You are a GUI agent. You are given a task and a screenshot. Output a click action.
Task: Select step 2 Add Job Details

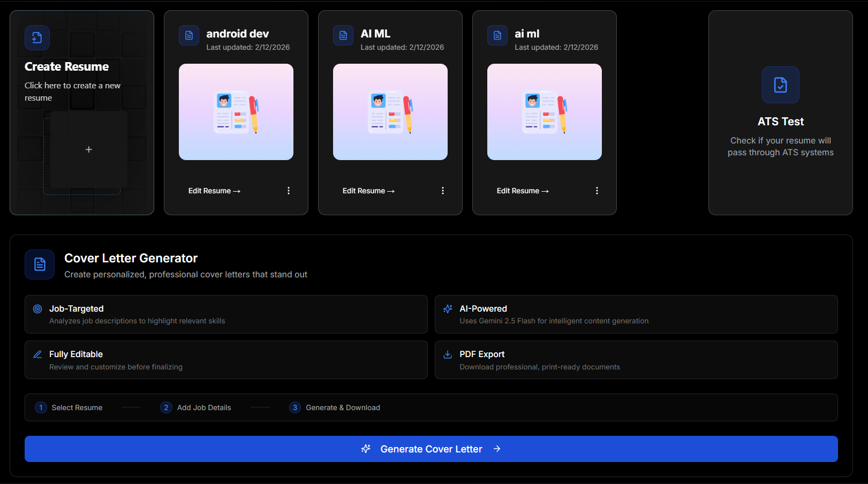pos(195,407)
